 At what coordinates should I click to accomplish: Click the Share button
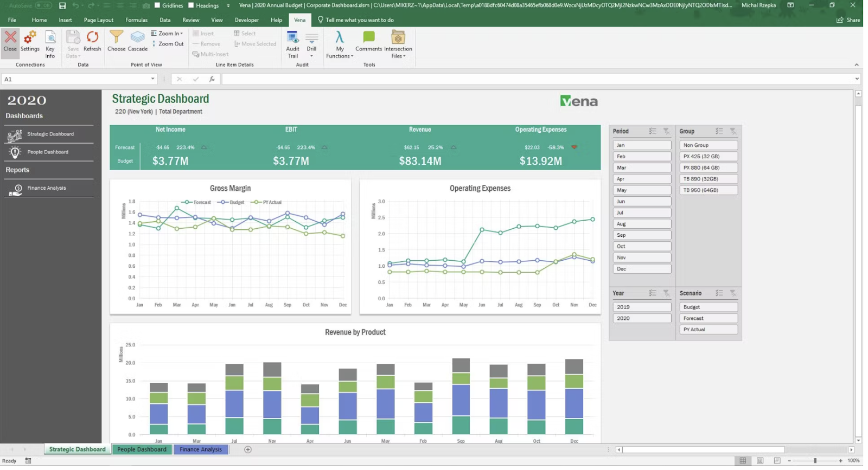(848, 20)
